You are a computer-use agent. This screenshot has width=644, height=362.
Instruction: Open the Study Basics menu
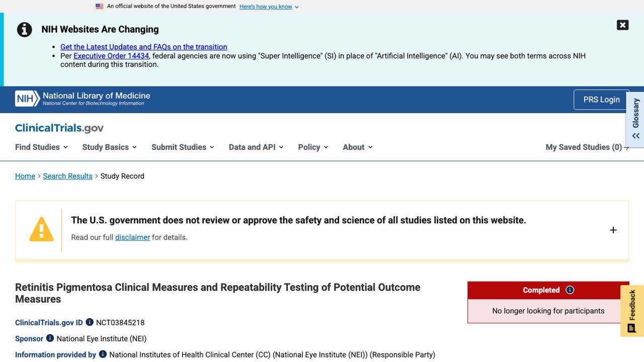(110, 147)
